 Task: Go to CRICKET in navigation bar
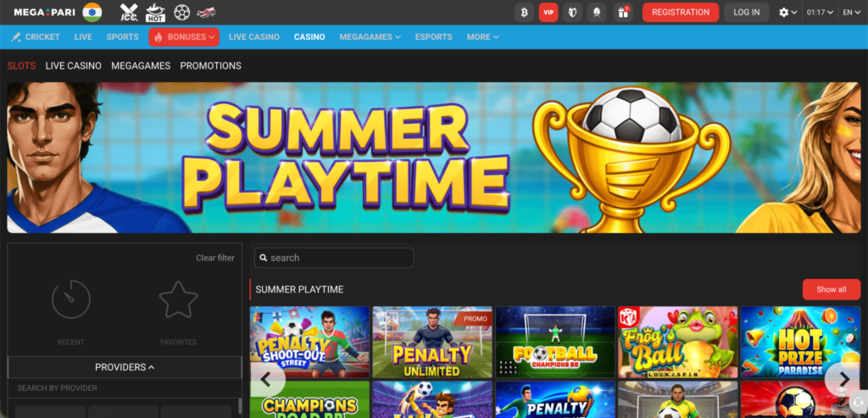(x=36, y=37)
